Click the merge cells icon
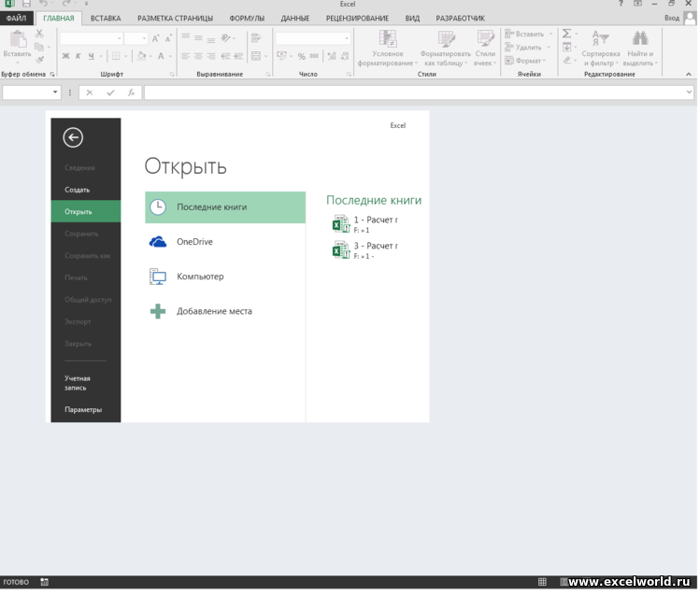 click(x=256, y=56)
